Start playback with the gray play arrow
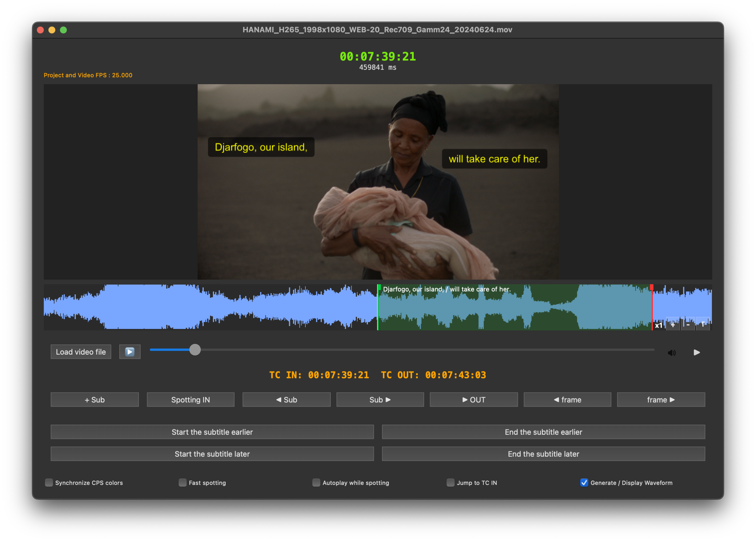The image size is (756, 542). tap(696, 352)
